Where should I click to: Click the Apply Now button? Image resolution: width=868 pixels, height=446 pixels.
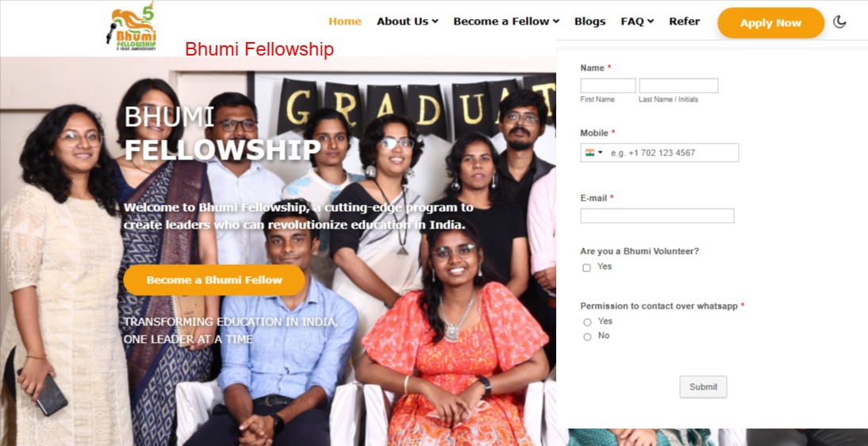pyautogui.click(x=770, y=23)
